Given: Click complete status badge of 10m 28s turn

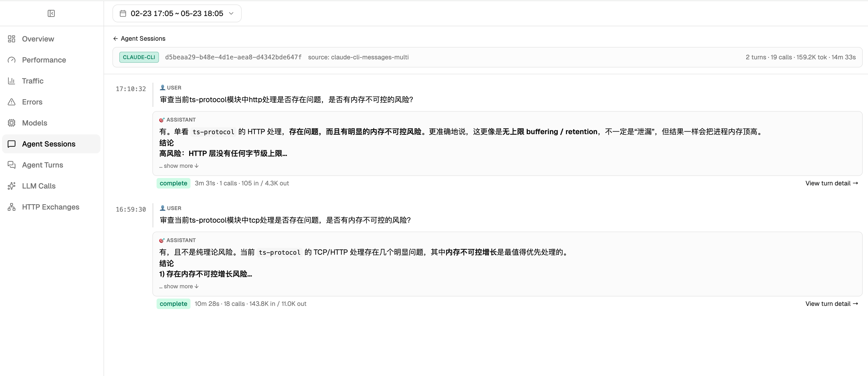Looking at the screenshot, I should pyautogui.click(x=173, y=304).
